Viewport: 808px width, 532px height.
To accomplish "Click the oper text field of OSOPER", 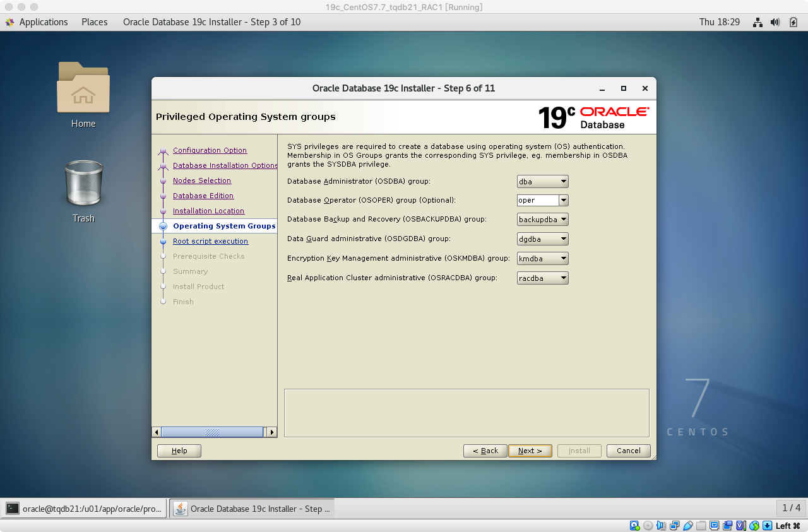I will pos(538,201).
